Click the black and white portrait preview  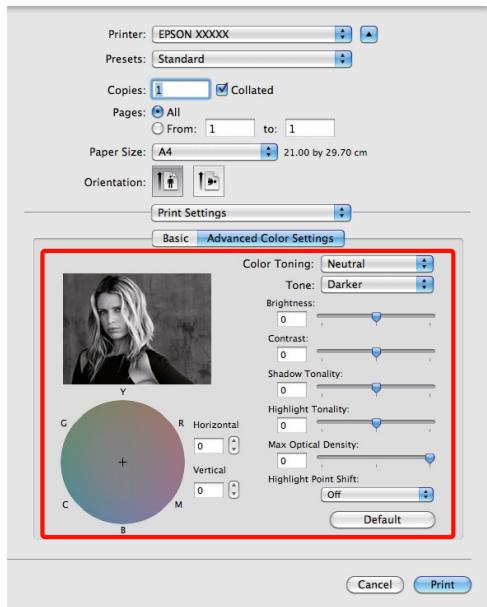coord(137,329)
